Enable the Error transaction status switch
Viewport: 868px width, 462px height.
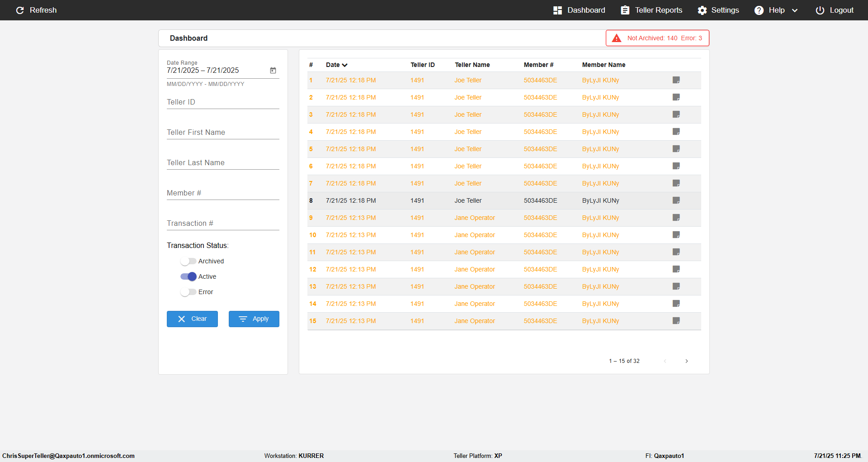click(x=188, y=292)
